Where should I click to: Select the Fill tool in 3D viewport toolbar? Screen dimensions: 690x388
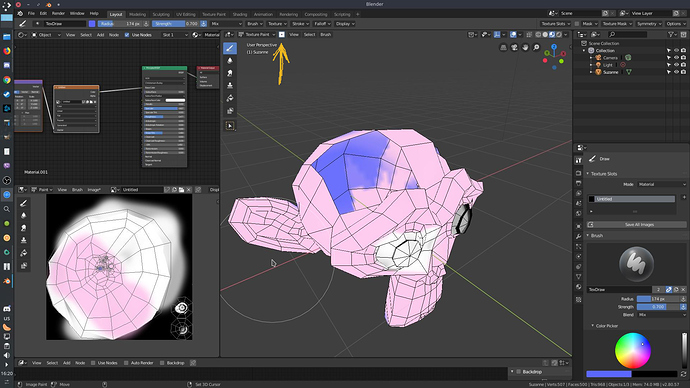tap(230, 98)
